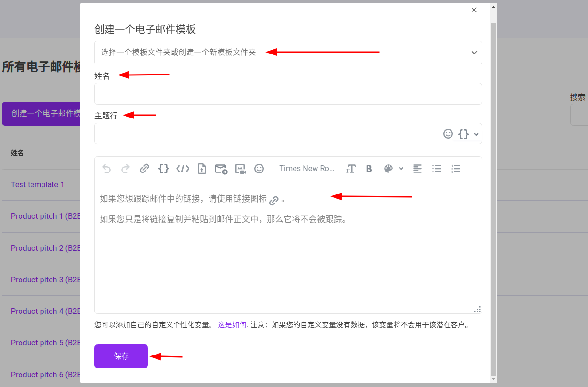This screenshot has width=588, height=387.
Task: Open Product pitch 6 template link
Action: point(45,375)
